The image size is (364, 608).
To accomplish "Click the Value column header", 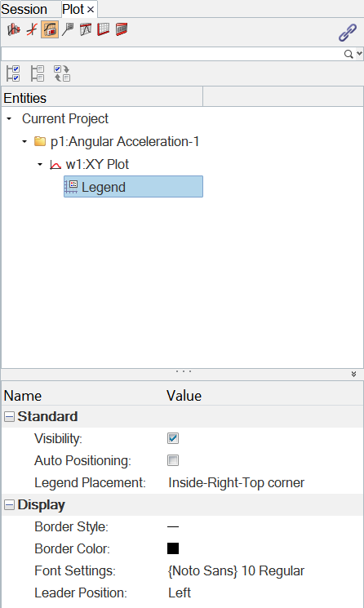I will point(184,396).
